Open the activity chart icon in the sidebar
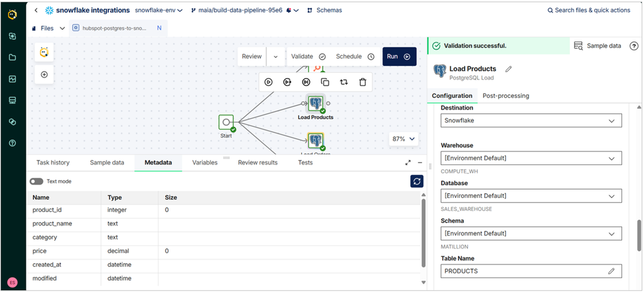This screenshot has height=292, width=644. click(x=13, y=78)
